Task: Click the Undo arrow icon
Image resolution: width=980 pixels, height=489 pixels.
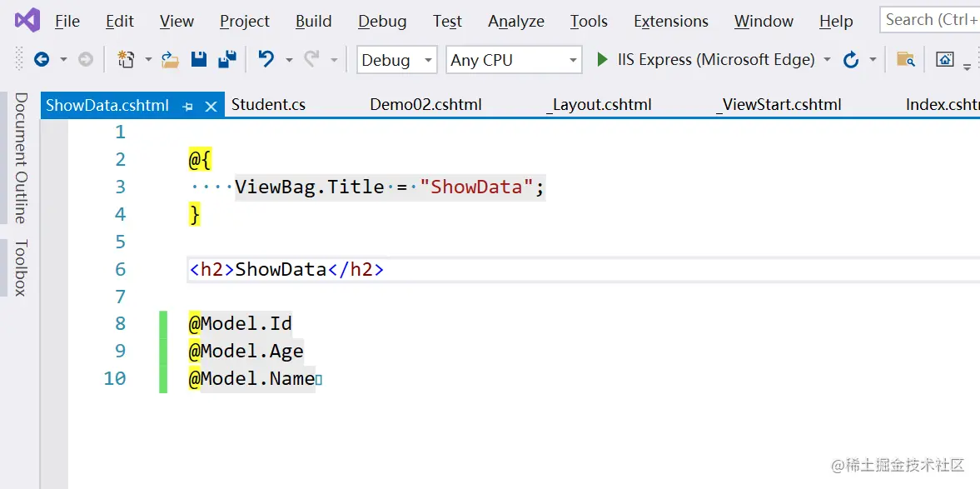Action: coord(266,60)
